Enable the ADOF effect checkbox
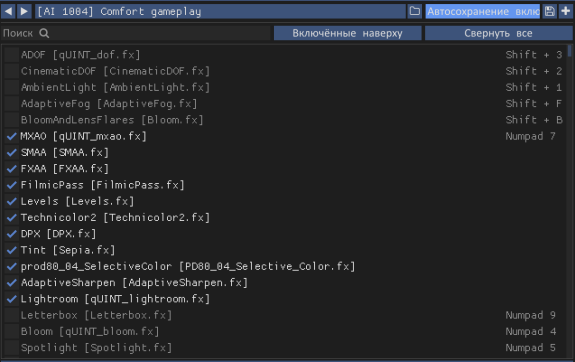Image resolution: width=575 pixels, height=362 pixels. click(12, 55)
